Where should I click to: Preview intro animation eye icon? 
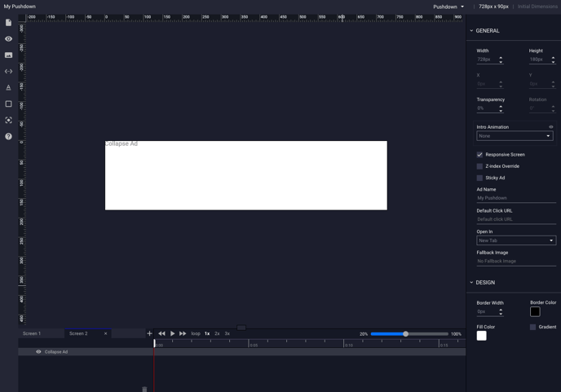point(551,127)
